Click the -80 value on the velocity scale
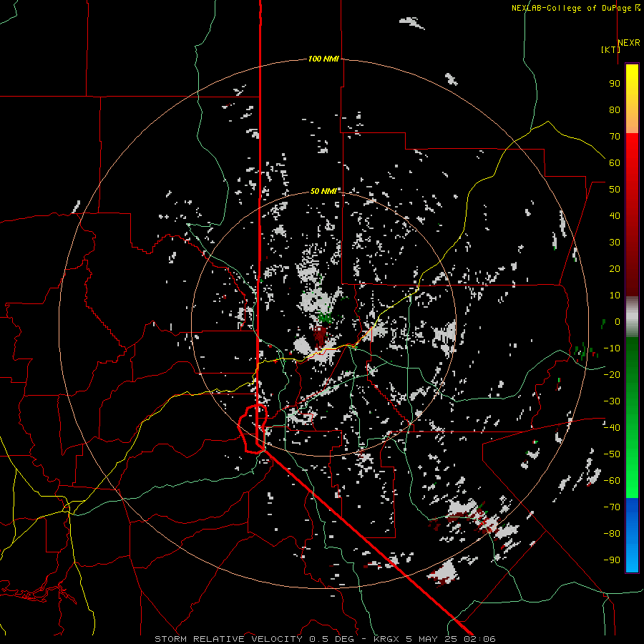 pyautogui.click(x=612, y=534)
